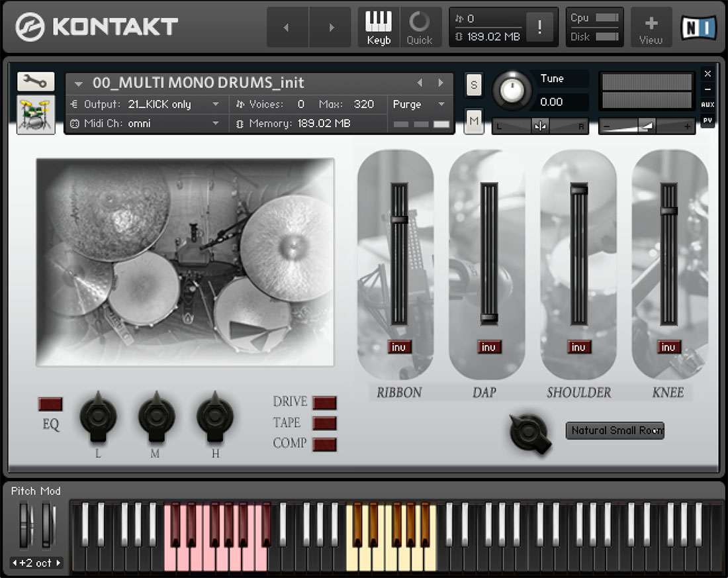Click the Cpu meter
Image resolution: width=728 pixels, height=578 pixels.
pos(608,18)
